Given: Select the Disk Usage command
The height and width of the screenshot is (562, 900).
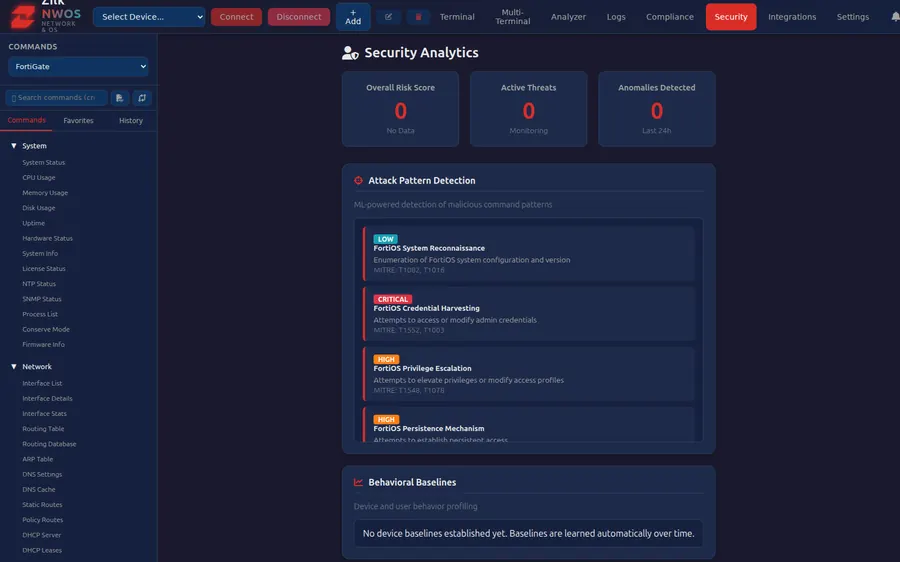Looking at the screenshot, I should 39,208.
